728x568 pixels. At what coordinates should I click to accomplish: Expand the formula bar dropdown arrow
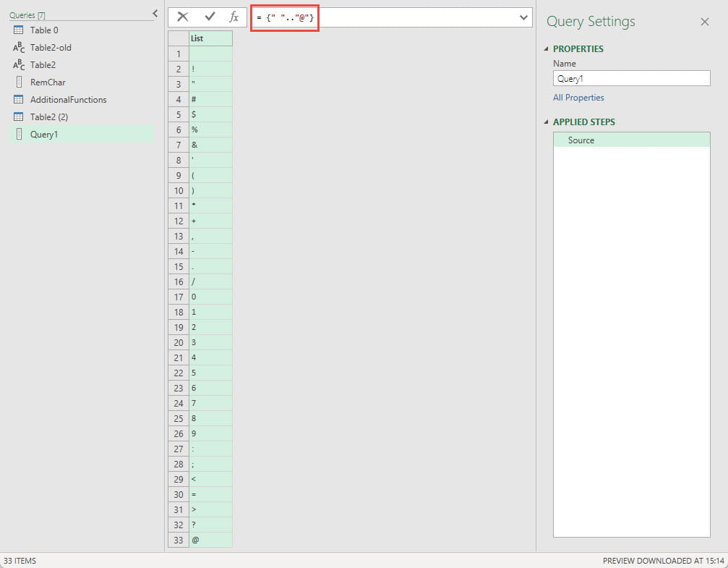[x=524, y=17]
